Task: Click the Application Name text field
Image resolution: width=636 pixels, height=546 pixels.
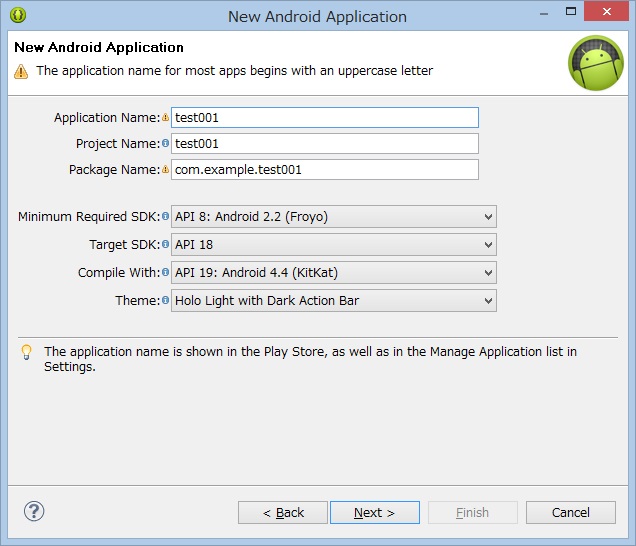Action: click(325, 118)
